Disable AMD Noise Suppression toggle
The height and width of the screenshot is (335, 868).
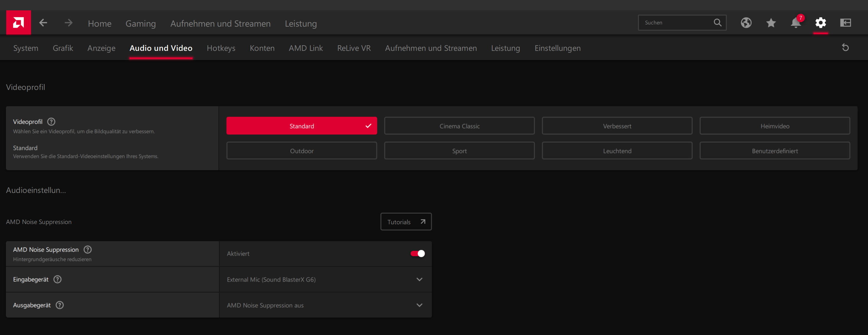418,253
